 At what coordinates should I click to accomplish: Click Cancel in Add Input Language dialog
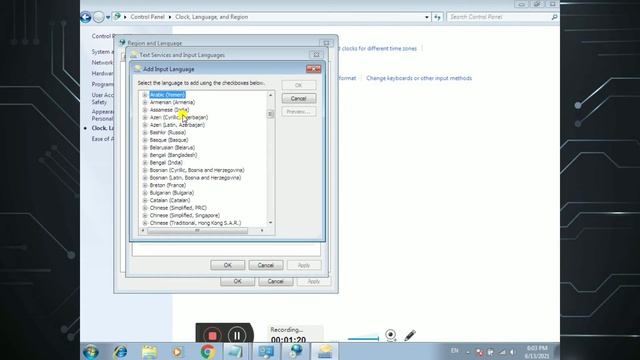[299, 99]
